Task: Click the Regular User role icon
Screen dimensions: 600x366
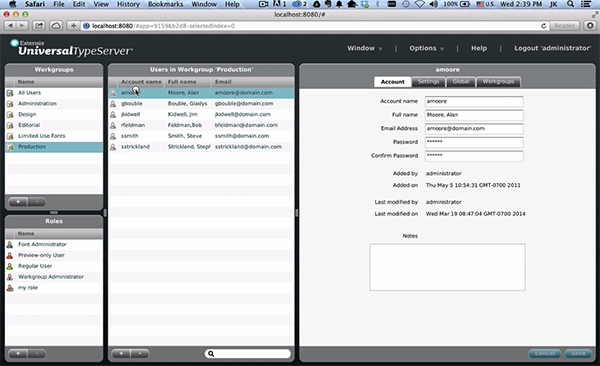Action: [x=10, y=266]
